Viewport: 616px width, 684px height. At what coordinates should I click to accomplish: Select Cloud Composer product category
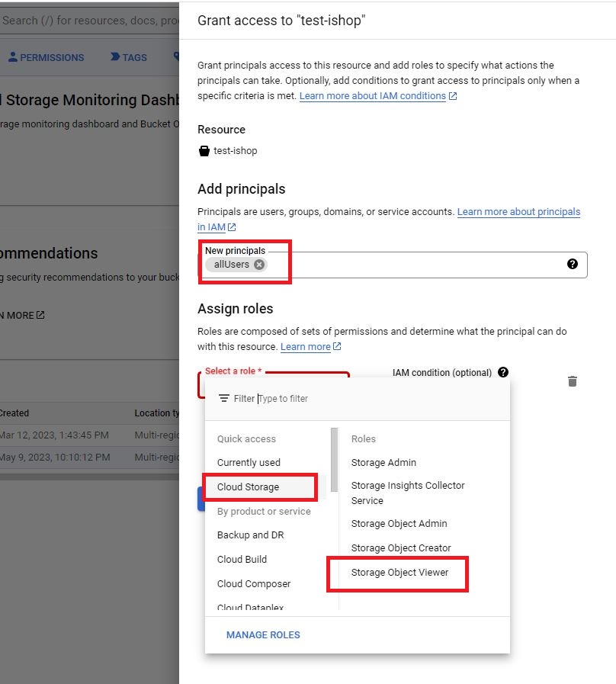pyautogui.click(x=254, y=584)
